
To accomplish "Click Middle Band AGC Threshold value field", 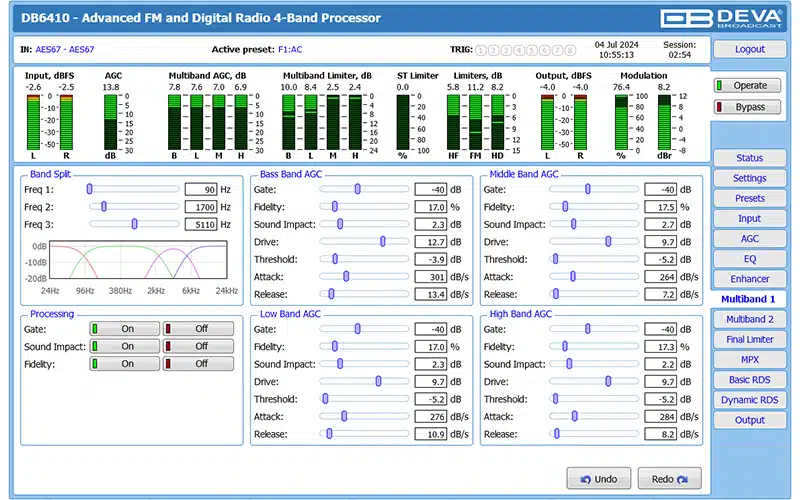I will (661, 260).
